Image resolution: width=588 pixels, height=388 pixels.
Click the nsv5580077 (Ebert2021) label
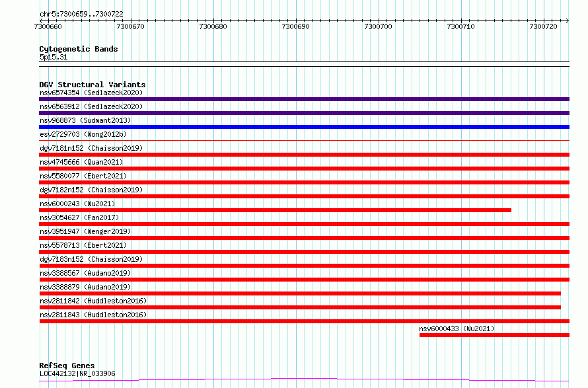(83, 176)
